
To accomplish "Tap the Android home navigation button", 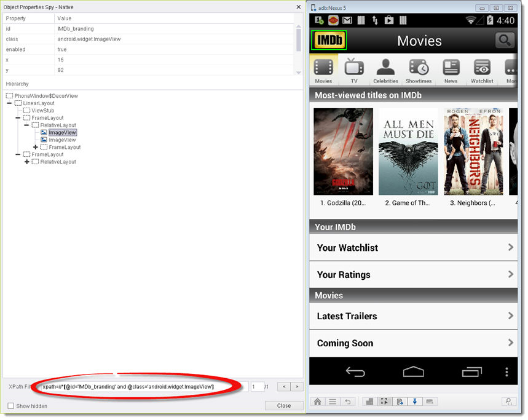I will pos(413,372).
